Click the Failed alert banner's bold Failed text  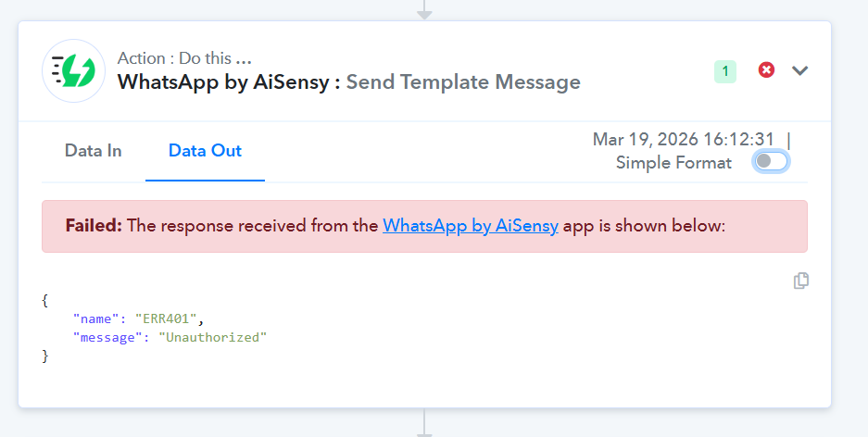[94, 226]
